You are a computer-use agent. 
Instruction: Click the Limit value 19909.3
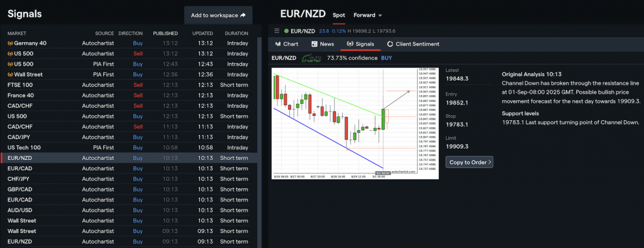(x=457, y=146)
